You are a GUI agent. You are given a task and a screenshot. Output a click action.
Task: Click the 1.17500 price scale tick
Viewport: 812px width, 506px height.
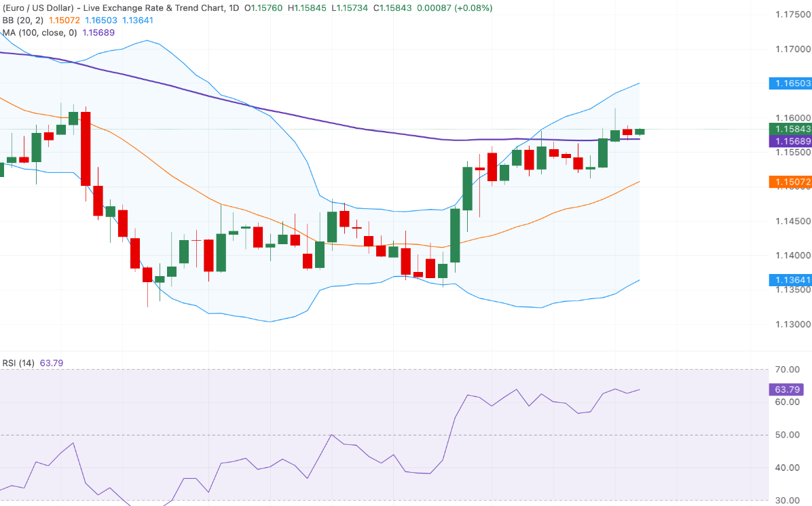[793, 14]
